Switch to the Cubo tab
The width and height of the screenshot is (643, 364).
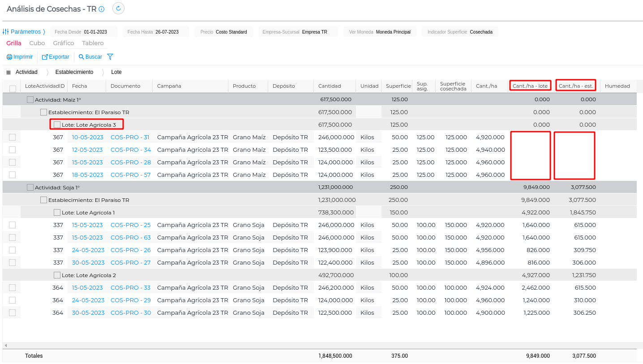coord(37,43)
